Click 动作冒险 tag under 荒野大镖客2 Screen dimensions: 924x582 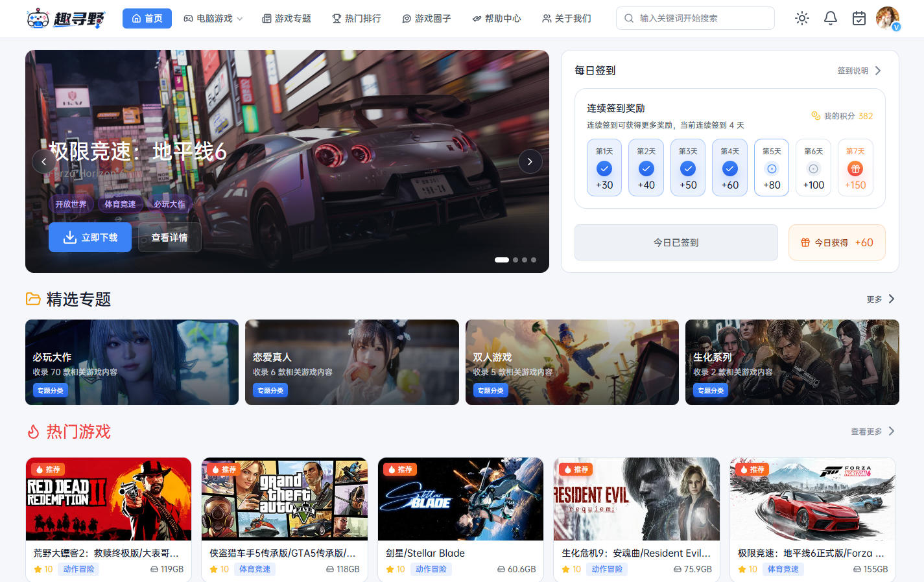click(x=78, y=569)
